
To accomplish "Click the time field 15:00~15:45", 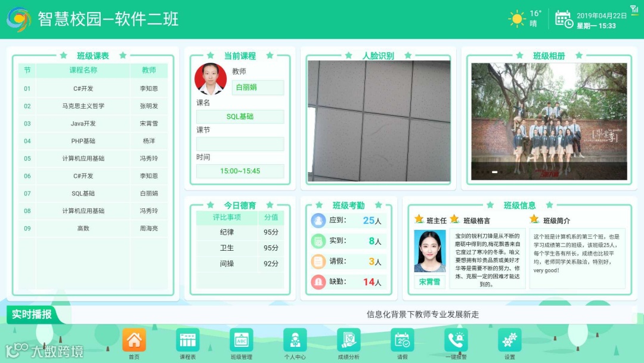I will click(240, 171).
